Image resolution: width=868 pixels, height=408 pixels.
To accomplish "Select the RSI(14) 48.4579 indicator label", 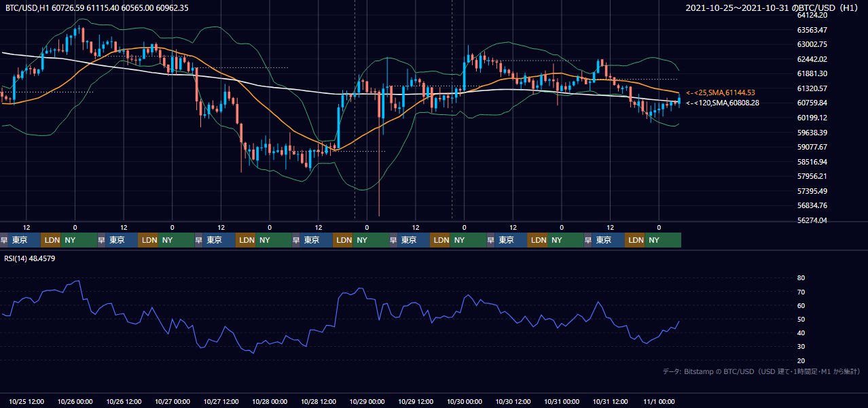I will click(30, 258).
